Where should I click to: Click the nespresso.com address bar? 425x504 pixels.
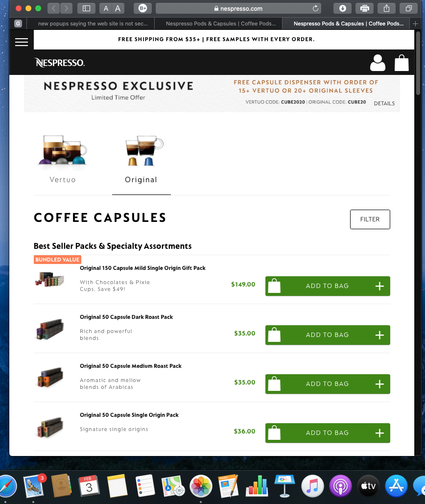[x=238, y=8]
